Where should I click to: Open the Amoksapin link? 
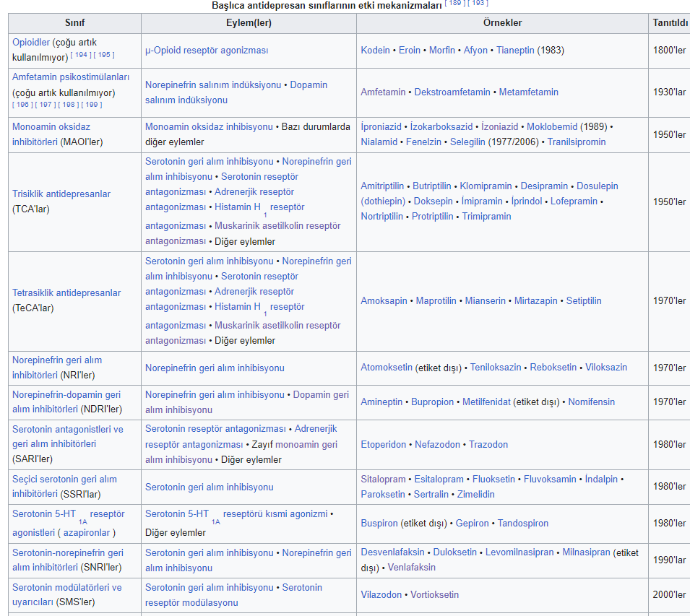tap(384, 300)
